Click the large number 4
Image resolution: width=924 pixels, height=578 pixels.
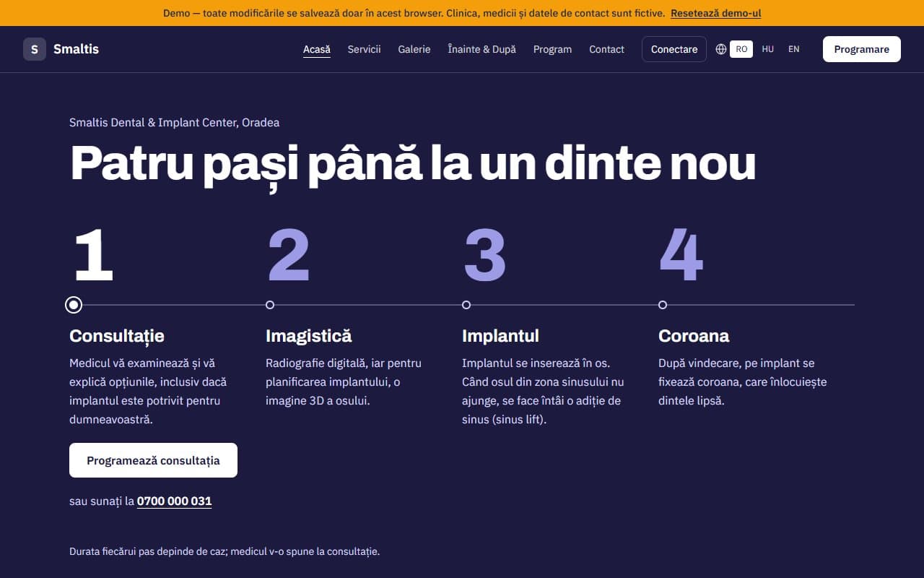click(x=681, y=255)
